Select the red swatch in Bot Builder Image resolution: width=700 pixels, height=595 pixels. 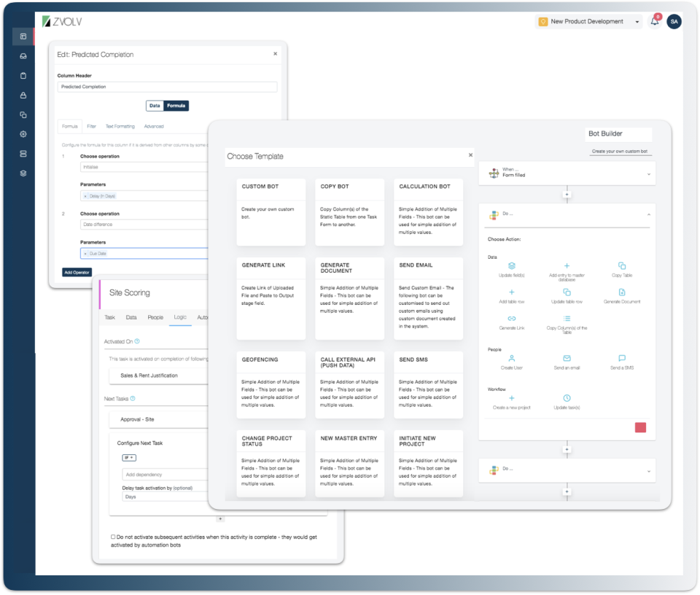pos(640,428)
